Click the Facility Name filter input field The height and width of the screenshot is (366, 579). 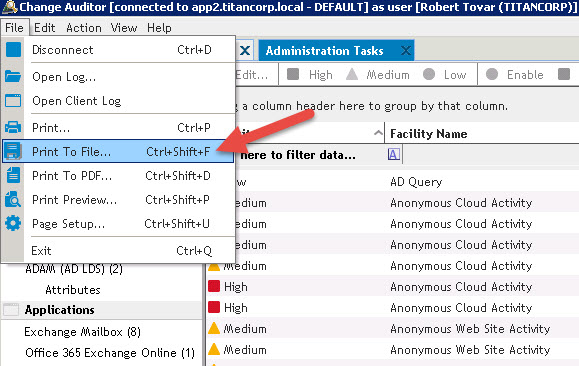[491, 154]
